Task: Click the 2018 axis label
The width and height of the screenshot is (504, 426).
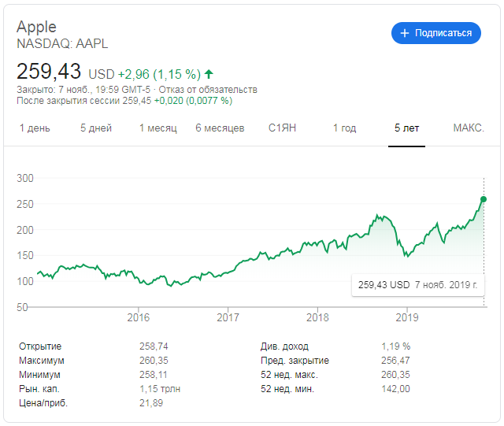Action: tap(317, 317)
